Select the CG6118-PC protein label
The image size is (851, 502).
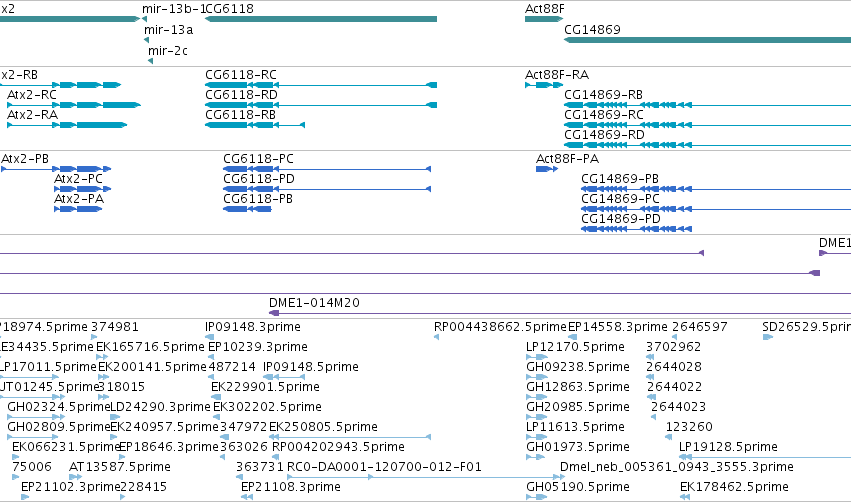(258, 159)
